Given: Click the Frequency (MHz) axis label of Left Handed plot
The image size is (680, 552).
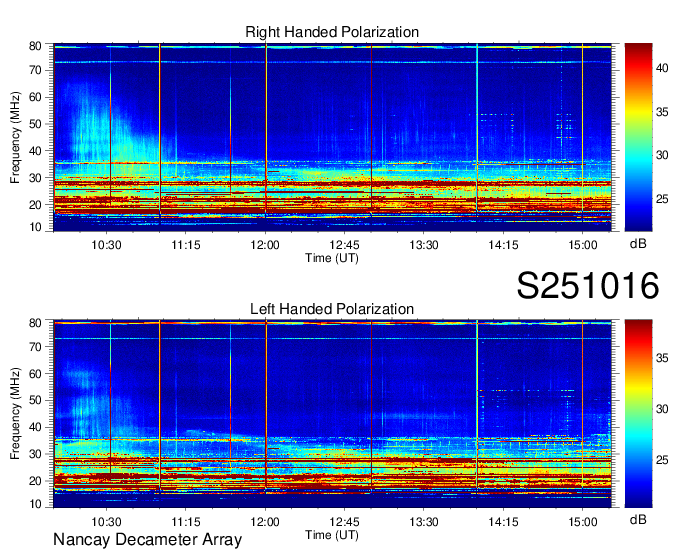Looking at the screenshot, I should (16, 414).
